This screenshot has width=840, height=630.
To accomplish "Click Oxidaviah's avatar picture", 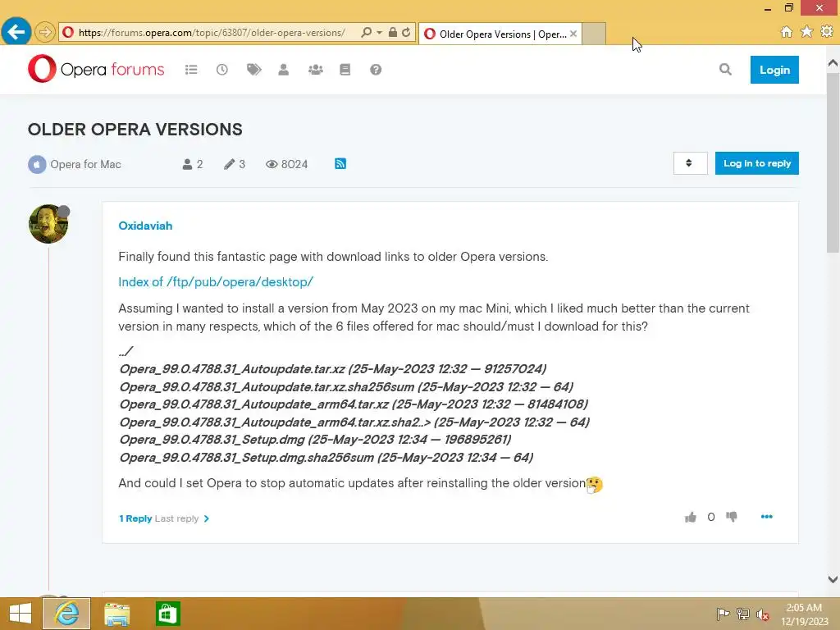I will (48, 224).
